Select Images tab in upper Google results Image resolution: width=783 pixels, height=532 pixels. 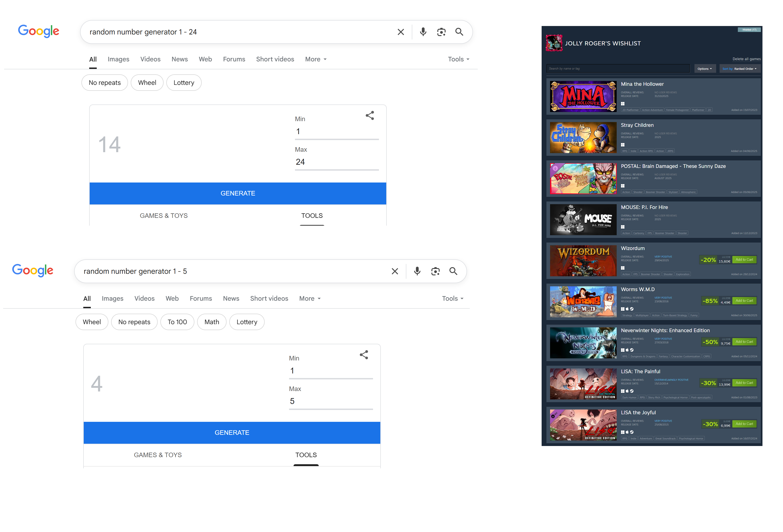click(118, 59)
